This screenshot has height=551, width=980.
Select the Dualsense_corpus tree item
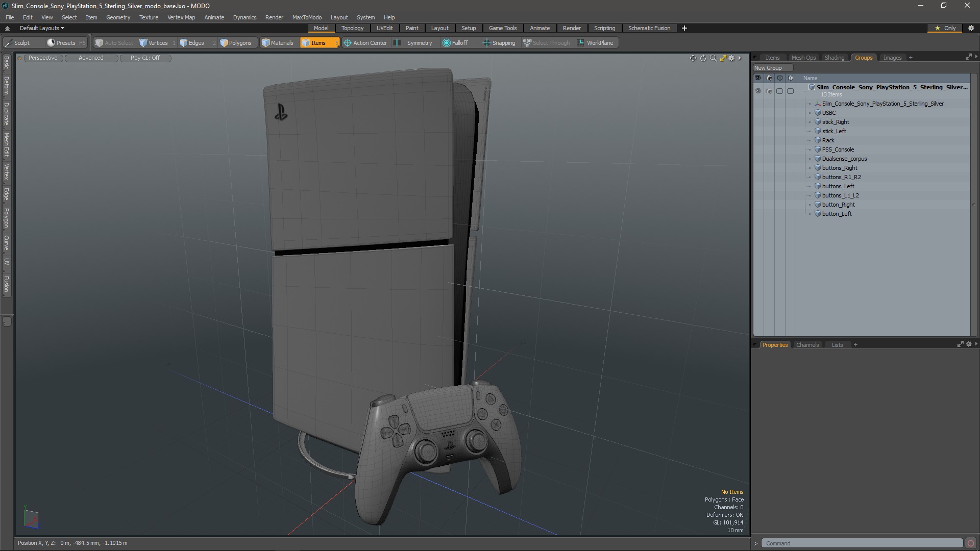[844, 159]
